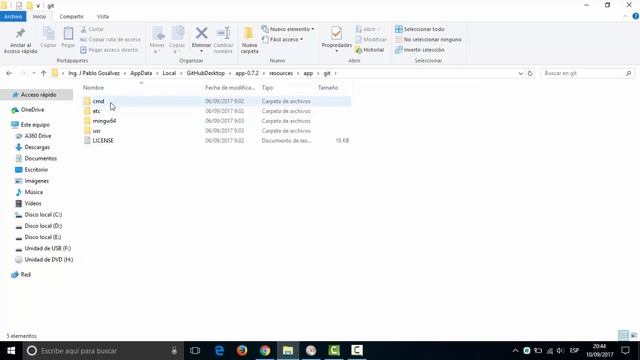Click Invertir selección

[x=420, y=50]
